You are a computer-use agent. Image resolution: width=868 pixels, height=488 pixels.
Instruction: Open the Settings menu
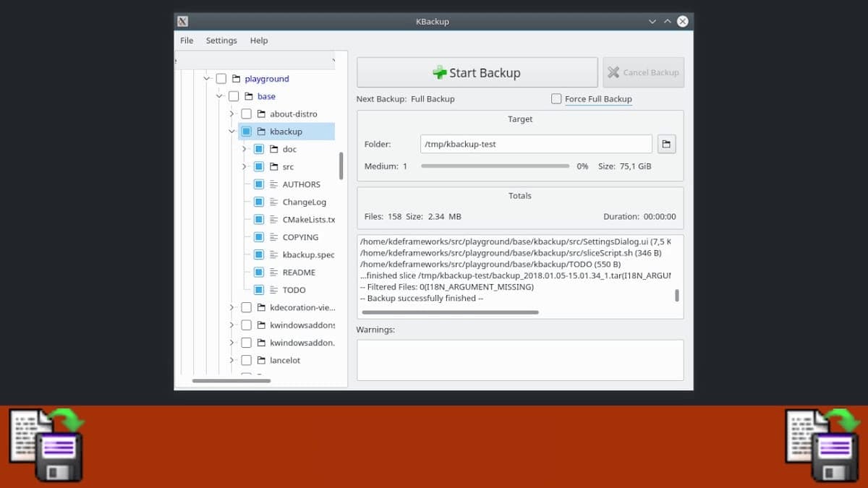click(221, 40)
